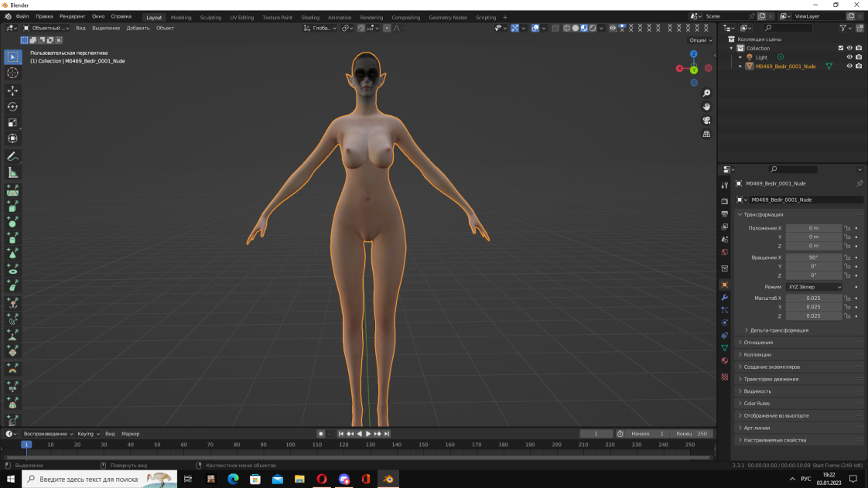The height and width of the screenshot is (488, 868).
Task: Switch to orthographic/perspective grid icon
Action: pos(706,134)
